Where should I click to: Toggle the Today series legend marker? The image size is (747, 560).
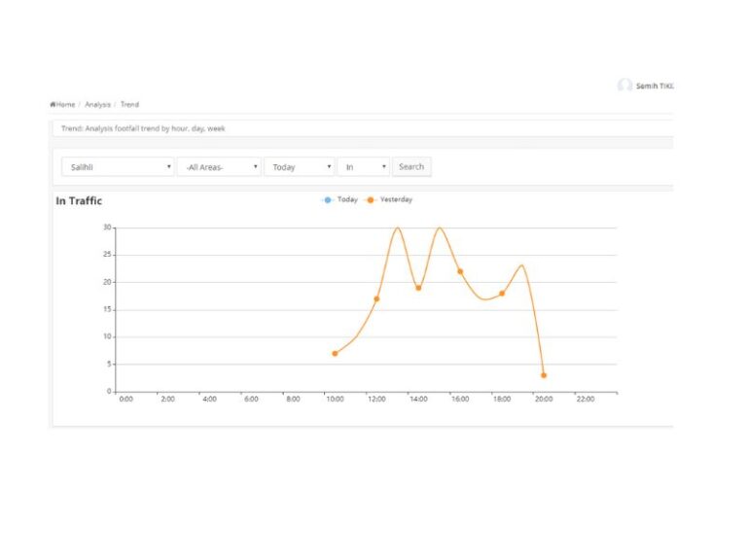328,199
